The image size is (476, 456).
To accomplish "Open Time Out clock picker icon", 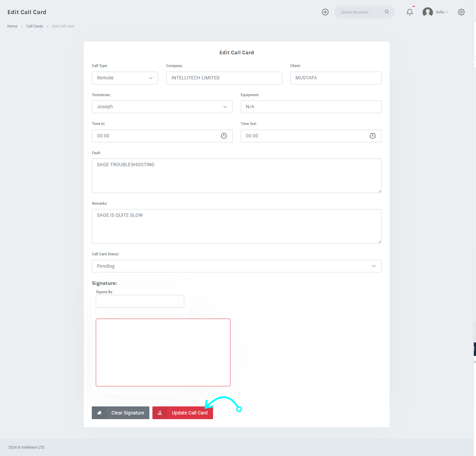I will (372, 136).
